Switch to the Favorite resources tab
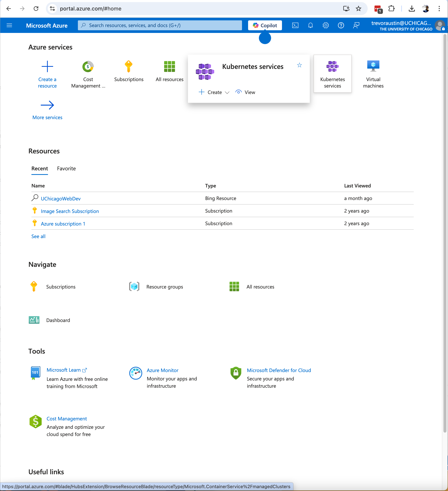 (66, 168)
